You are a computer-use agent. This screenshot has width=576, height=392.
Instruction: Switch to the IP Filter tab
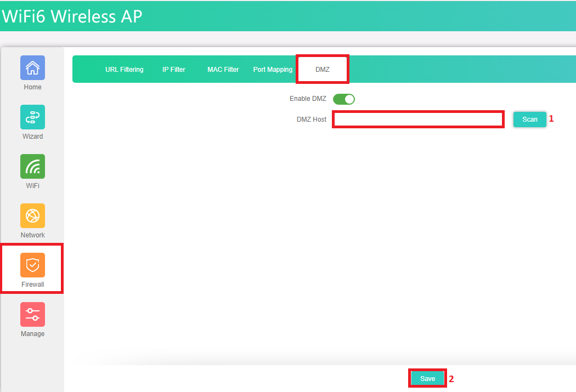pos(174,70)
